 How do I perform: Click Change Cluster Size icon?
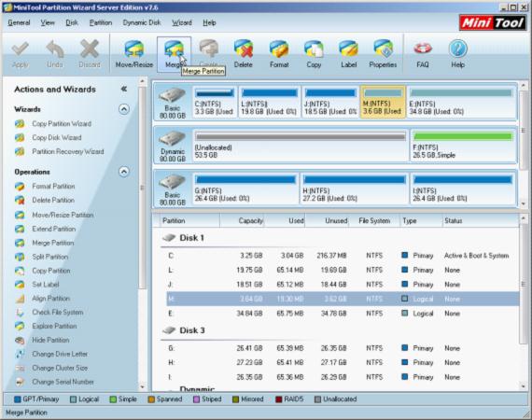(x=20, y=368)
